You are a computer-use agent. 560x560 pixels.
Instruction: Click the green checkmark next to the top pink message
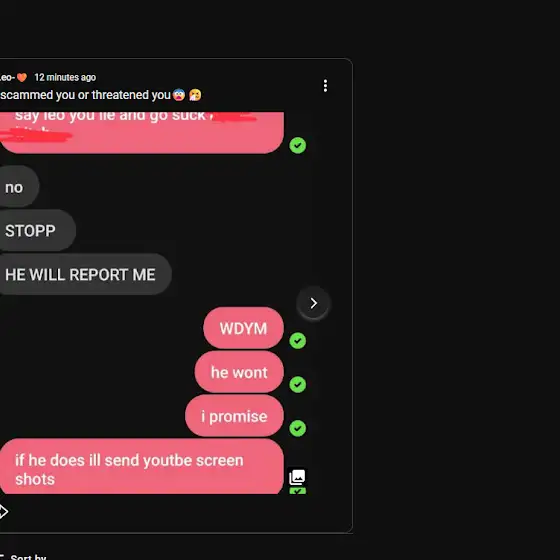(x=298, y=145)
